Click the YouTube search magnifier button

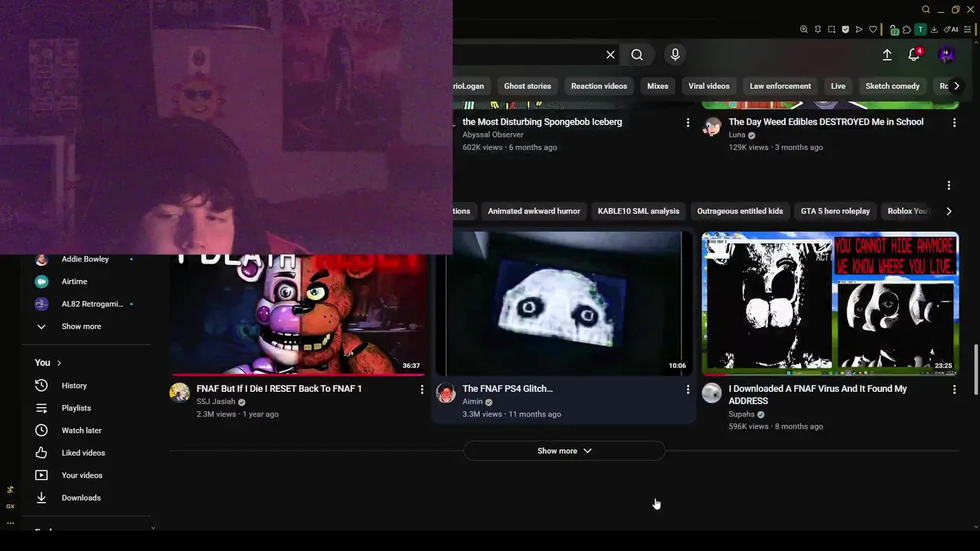(x=637, y=55)
